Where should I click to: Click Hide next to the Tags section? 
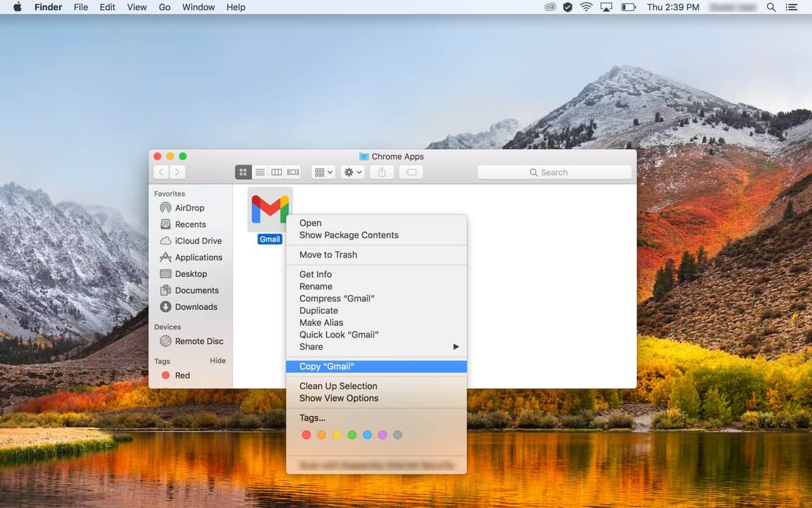(218, 360)
